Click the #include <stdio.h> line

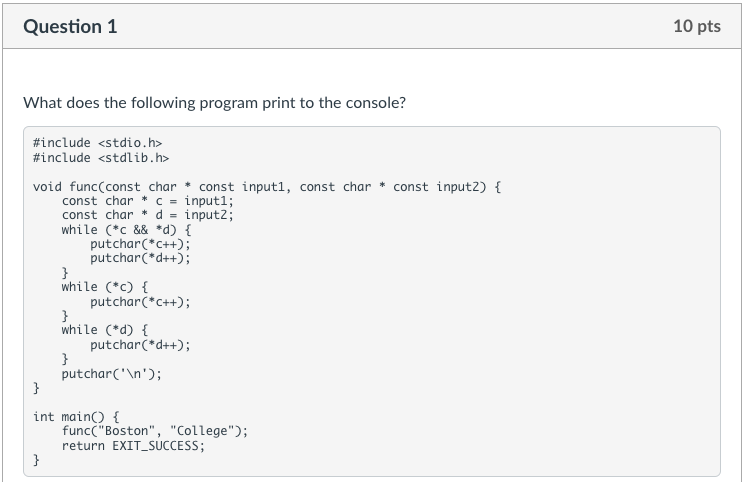[x=97, y=143]
